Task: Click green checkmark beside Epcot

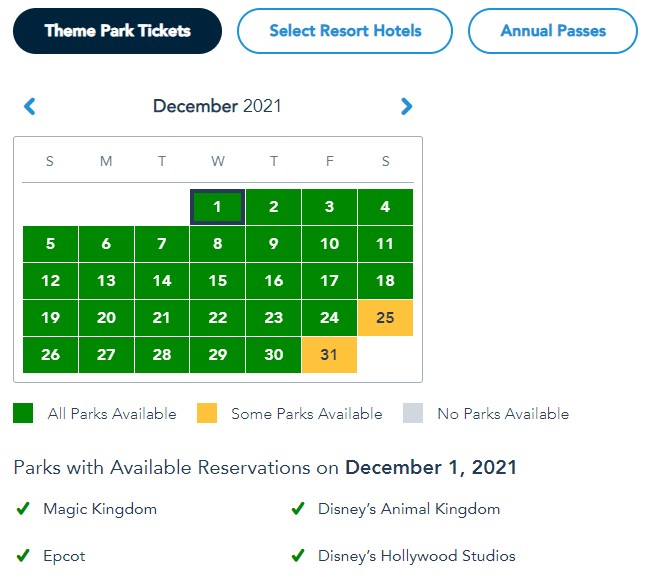Action: point(23,556)
